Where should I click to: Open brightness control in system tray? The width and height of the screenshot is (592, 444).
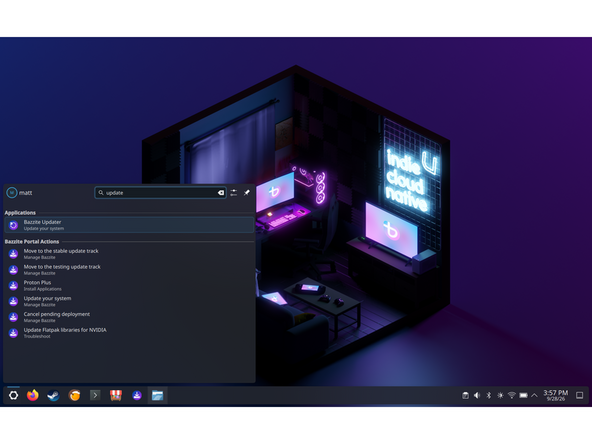click(x=500, y=395)
